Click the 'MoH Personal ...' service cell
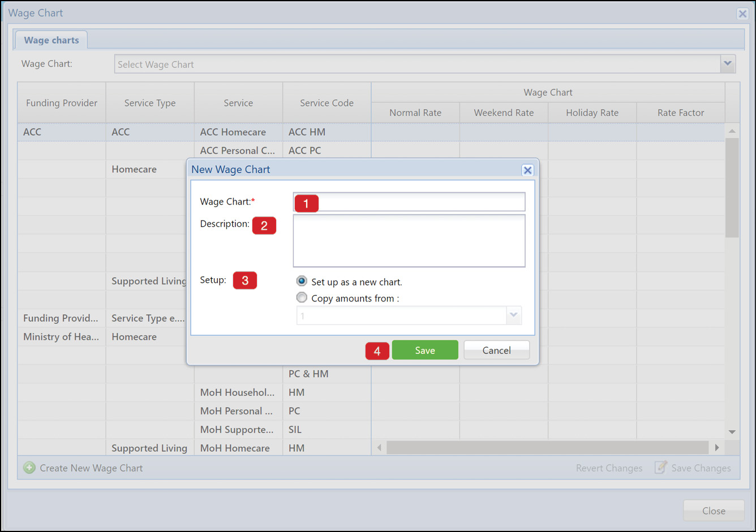This screenshot has height=532, width=756. click(x=238, y=411)
